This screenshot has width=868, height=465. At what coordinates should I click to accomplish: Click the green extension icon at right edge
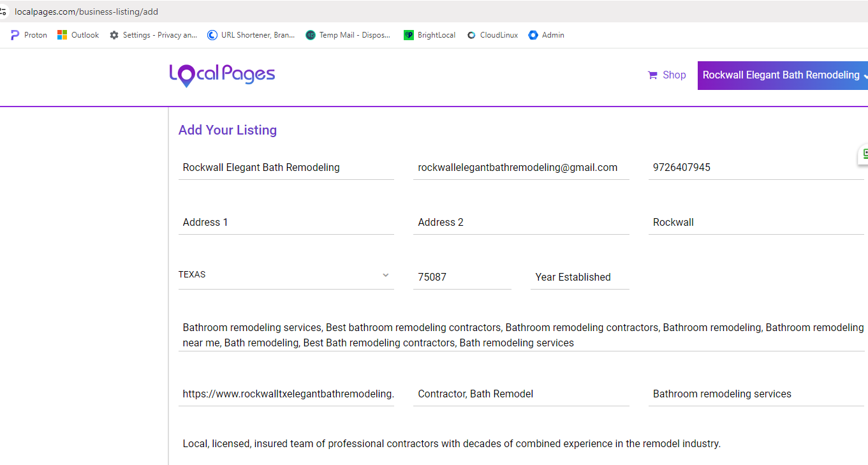click(864, 154)
